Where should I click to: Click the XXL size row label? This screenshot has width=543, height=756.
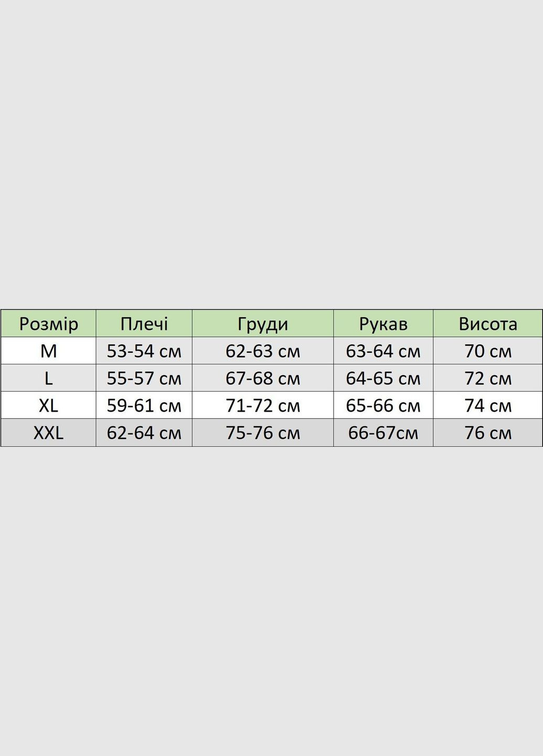[x=48, y=433]
